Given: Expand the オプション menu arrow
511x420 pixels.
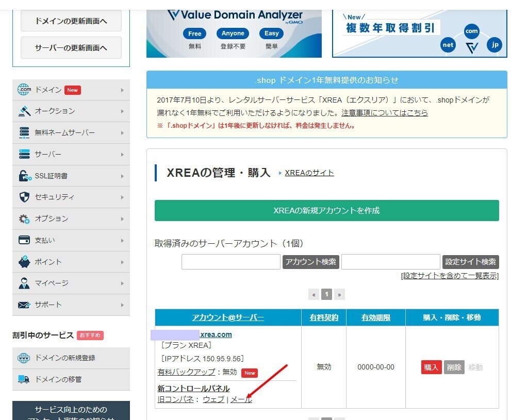Looking at the screenshot, I should point(122,219).
